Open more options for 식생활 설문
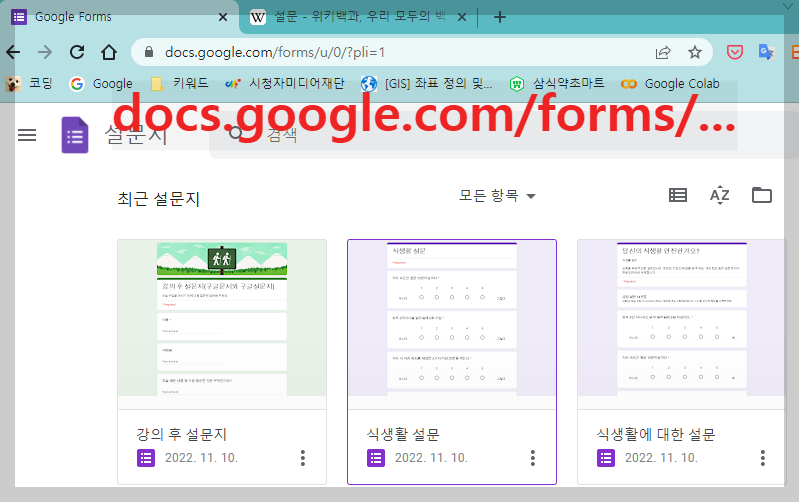Image resolution: width=799 pixels, height=502 pixels. [532, 458]
